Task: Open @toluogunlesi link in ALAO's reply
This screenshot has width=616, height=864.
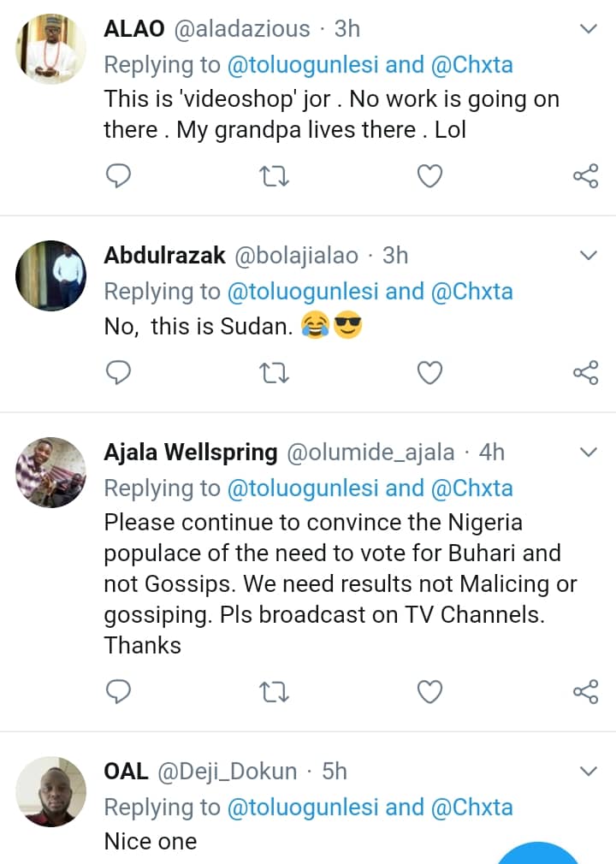Action: tap(302, 65)
